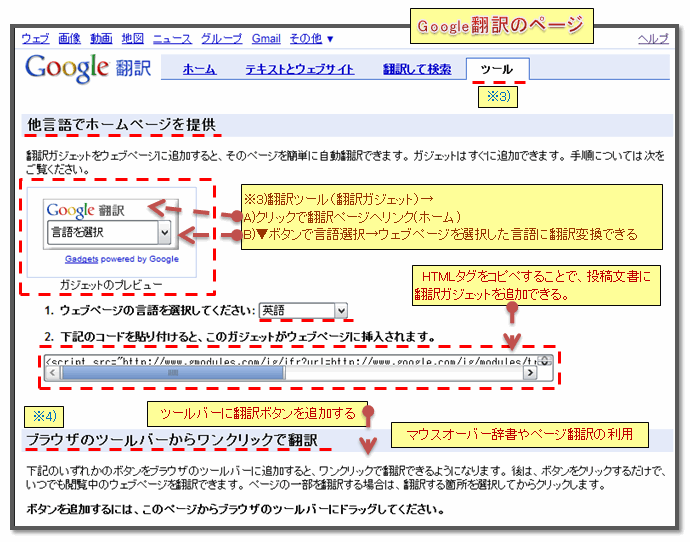Image resolution: width=690 pixels, height=542 pixels.
Task: Open the webpage language dropdown showing 英語
Action: (303, 311)
